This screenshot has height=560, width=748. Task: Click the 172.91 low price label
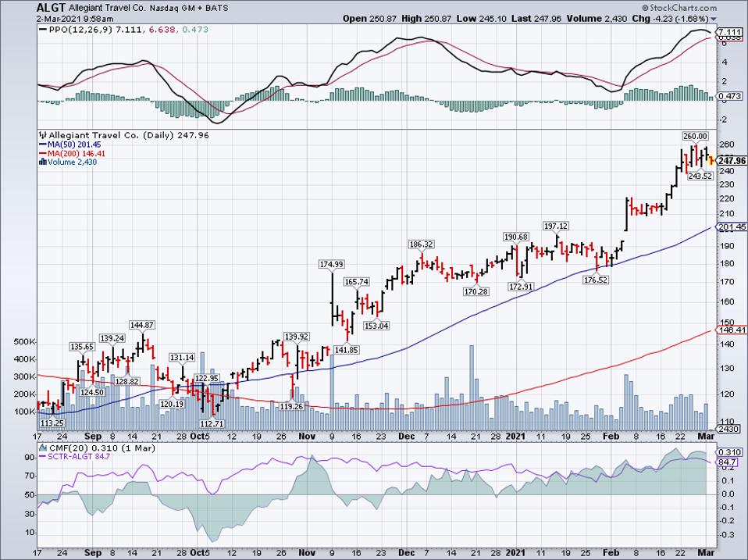[521, 287]
